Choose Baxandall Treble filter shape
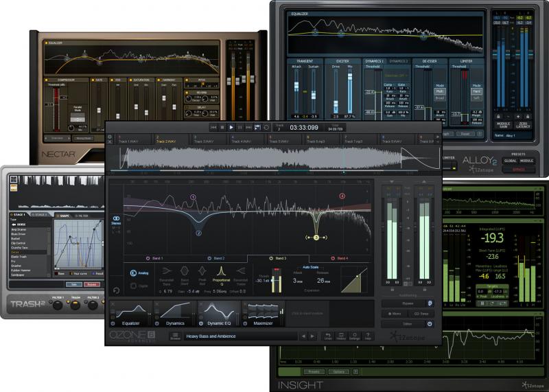 tap(241, 275)
